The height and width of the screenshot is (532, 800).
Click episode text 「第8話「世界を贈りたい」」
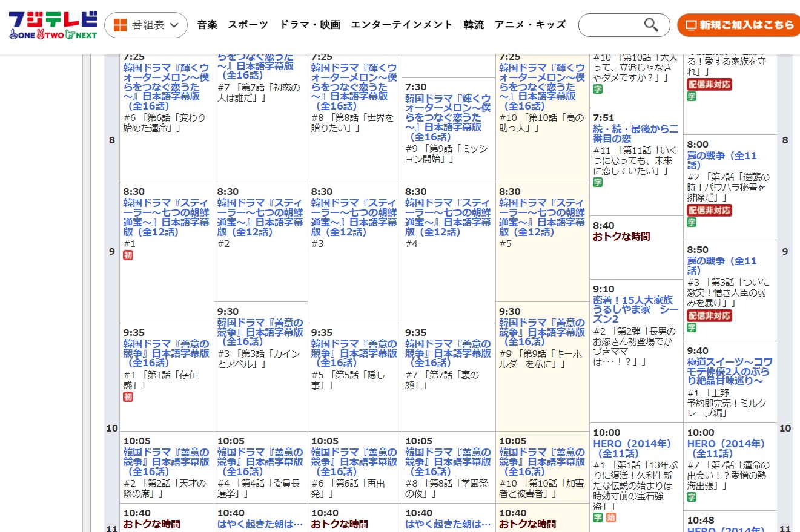click(x=352, y=123)
